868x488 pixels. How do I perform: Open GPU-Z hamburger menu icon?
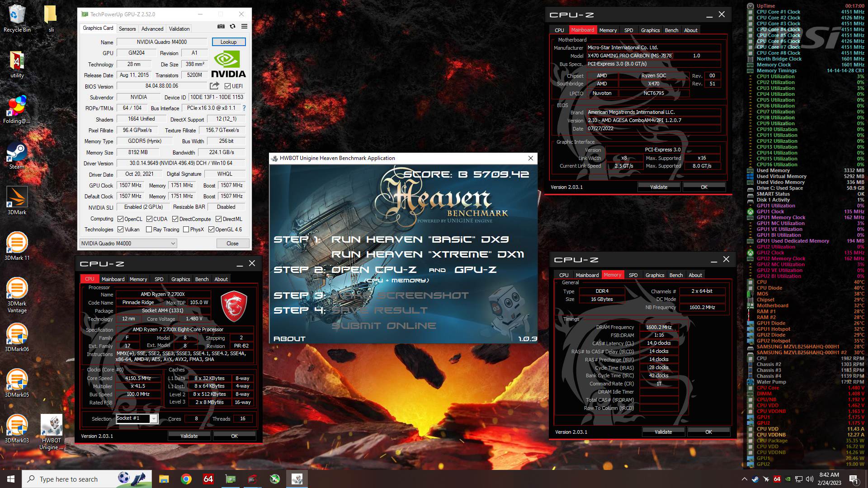coord(244,27)
